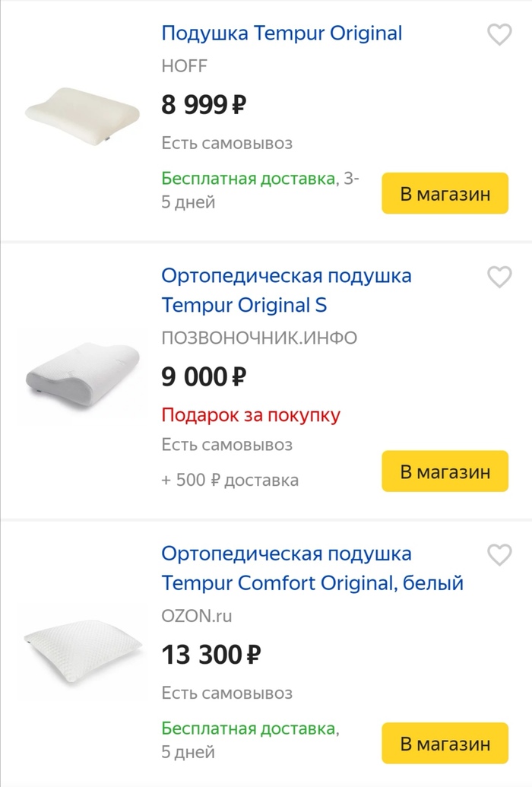Screen dimensions: 532x787
Task: Visit OZON.ru store via В магазин button
Action: [445, 744]
